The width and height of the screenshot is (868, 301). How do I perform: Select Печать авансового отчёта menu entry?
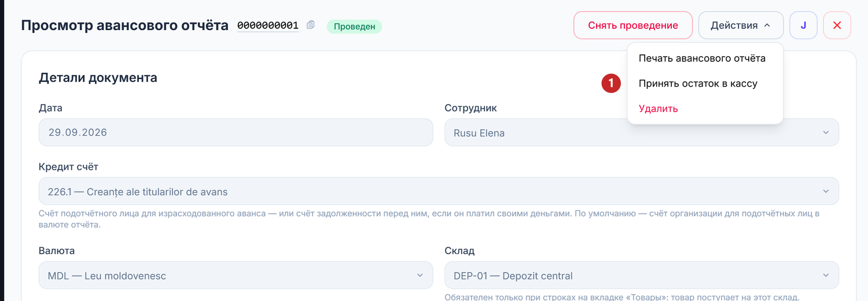click(702, 58)
